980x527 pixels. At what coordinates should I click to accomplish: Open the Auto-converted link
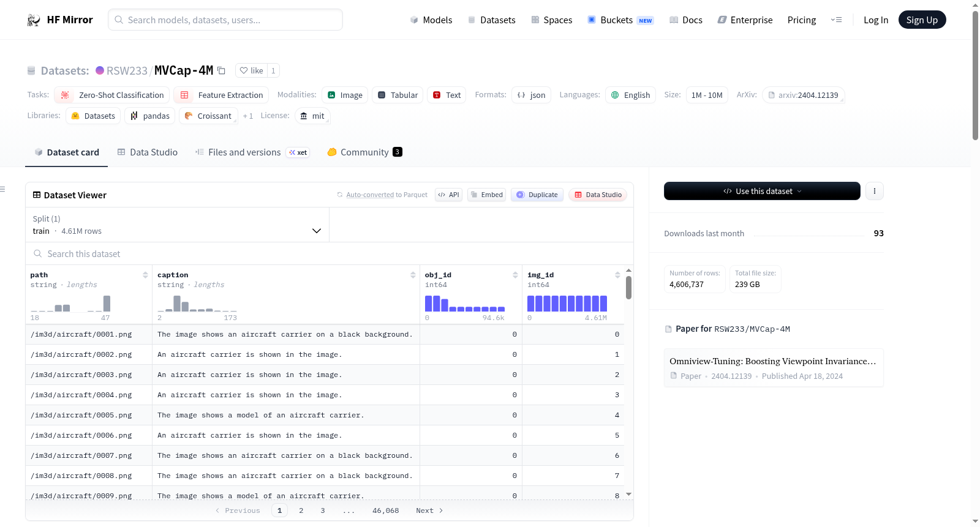(x=370, y=195)
